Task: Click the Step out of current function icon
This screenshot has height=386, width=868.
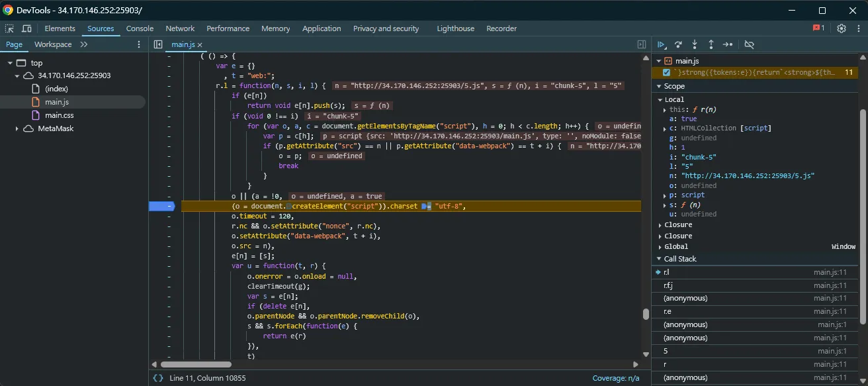Action: (711, 44)
